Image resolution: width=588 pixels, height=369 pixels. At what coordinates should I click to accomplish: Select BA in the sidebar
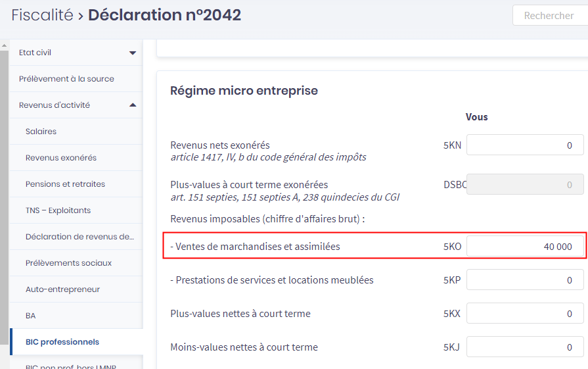point(31,316)
